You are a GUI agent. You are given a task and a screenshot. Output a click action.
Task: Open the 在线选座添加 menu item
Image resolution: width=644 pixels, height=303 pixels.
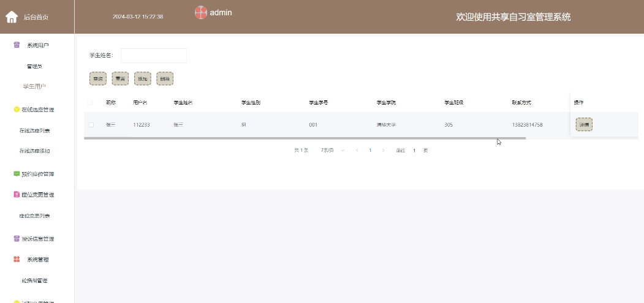[x=34, y=151]
